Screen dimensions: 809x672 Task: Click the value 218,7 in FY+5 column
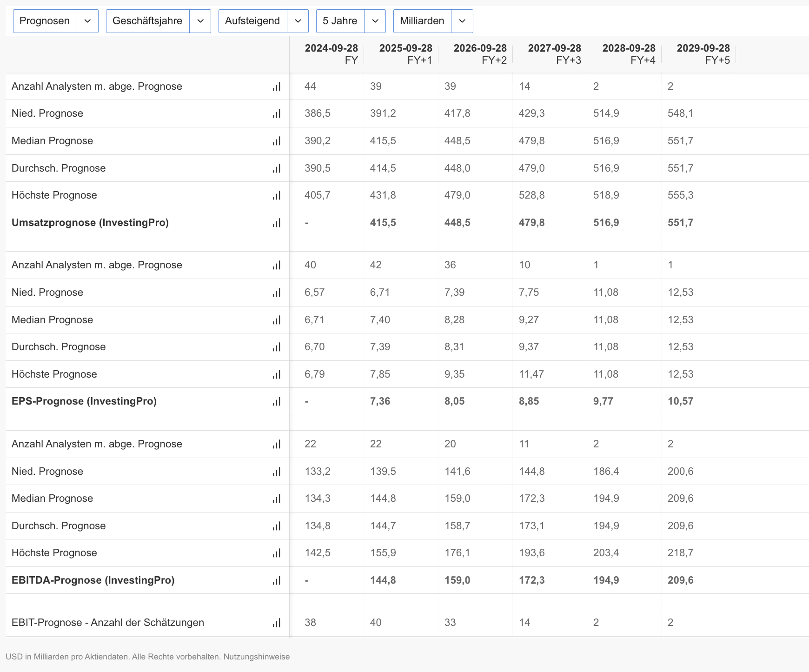(681, 553)
